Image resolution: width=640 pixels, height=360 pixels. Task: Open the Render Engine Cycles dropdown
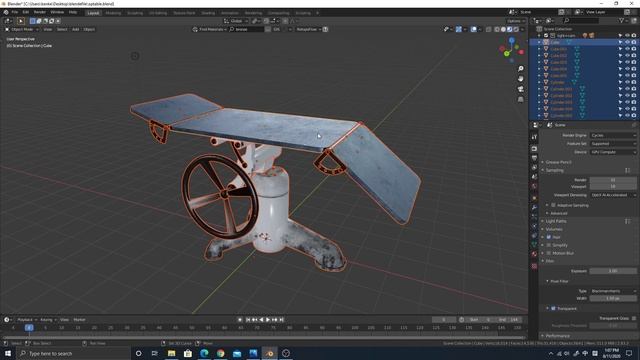pos(613,135)
